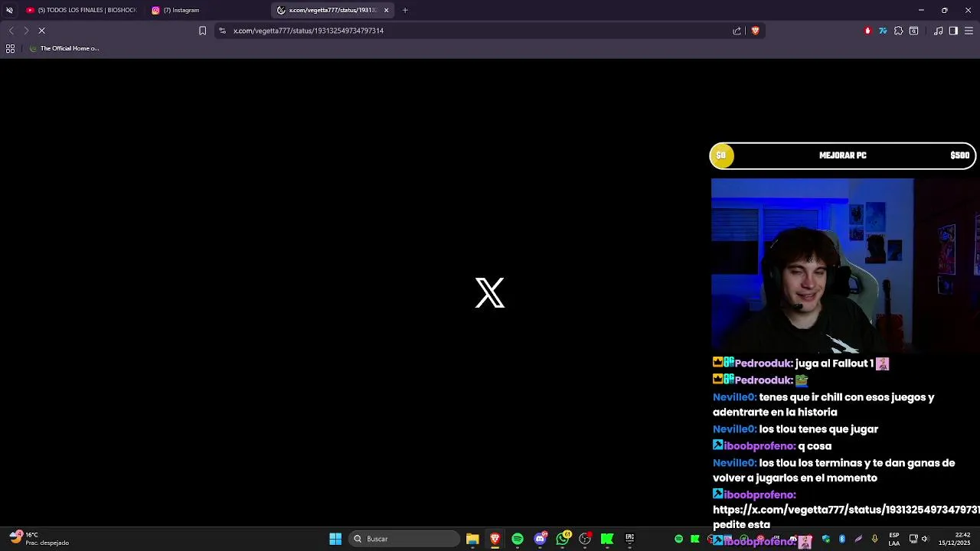Open the weather widget showing 16°C
Screen dimensions: 980x551
click(38, 539)
